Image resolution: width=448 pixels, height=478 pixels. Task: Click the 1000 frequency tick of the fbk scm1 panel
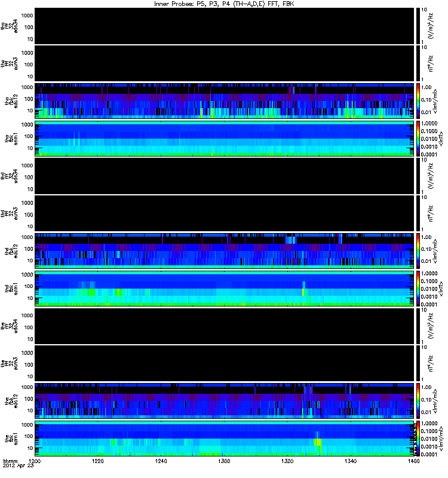pos(27,425)
